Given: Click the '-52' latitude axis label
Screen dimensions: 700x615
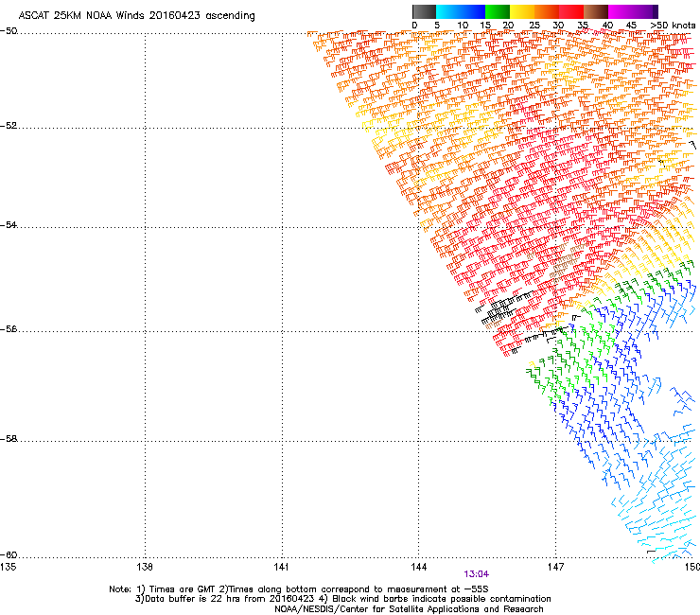Looking at the screenshot, I should tap(9, 126).
